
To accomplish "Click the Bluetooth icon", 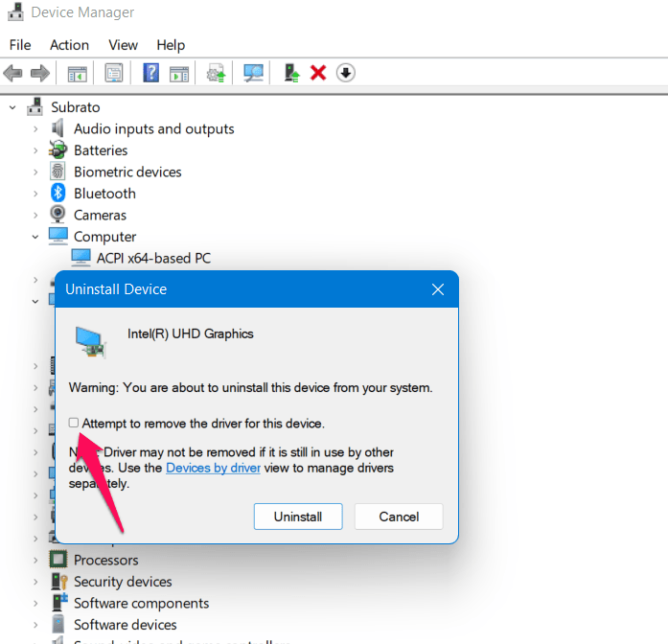I will pos(58,193).
